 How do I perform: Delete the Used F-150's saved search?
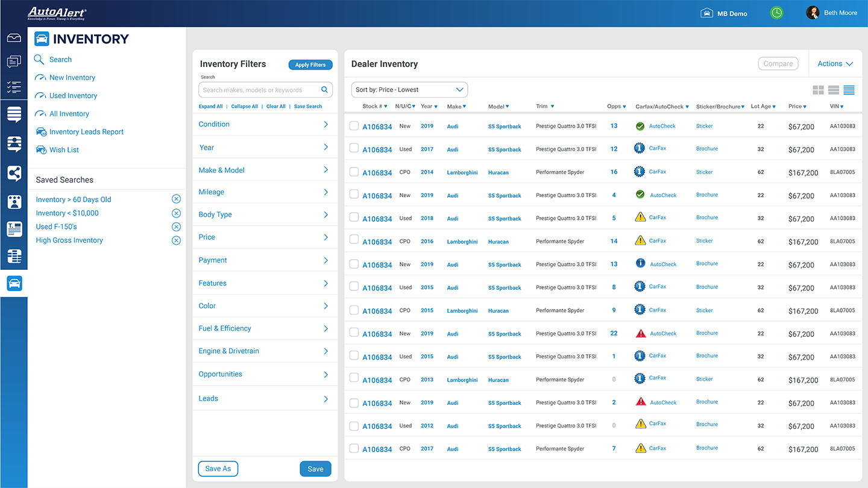176,227
